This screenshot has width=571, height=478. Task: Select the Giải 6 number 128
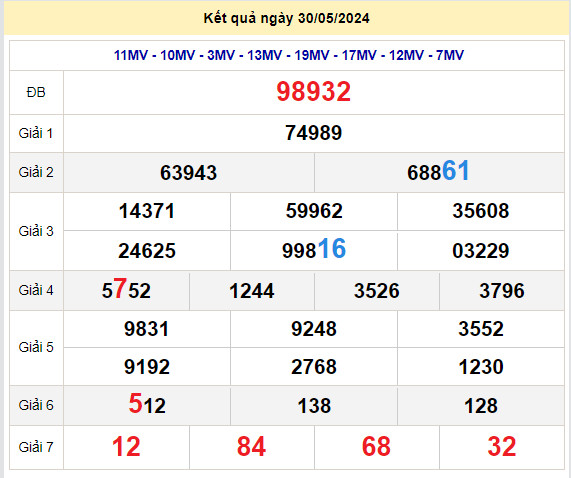click(x=480, y=406)
